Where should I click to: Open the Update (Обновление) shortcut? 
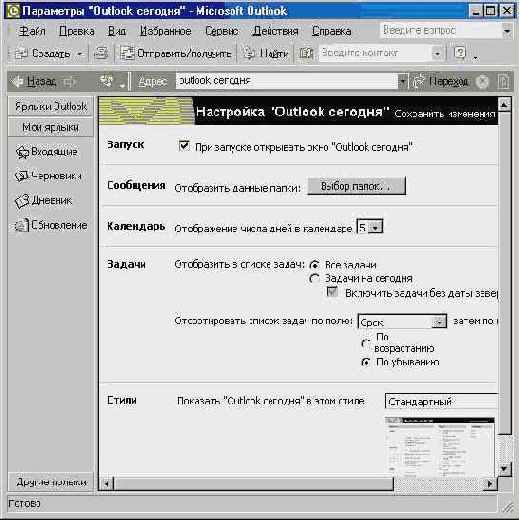point(51,225)
